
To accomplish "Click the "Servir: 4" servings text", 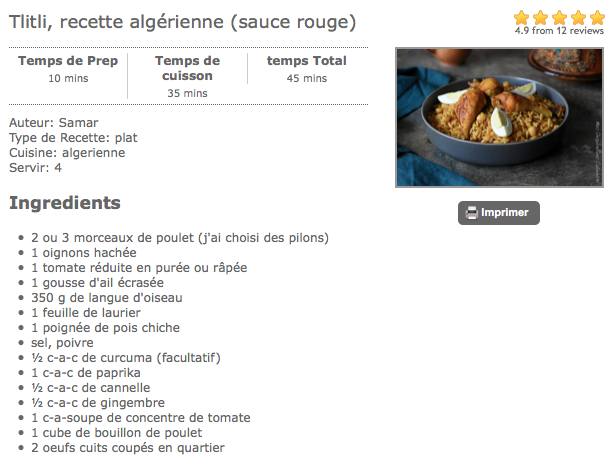I will pos(35,168).
